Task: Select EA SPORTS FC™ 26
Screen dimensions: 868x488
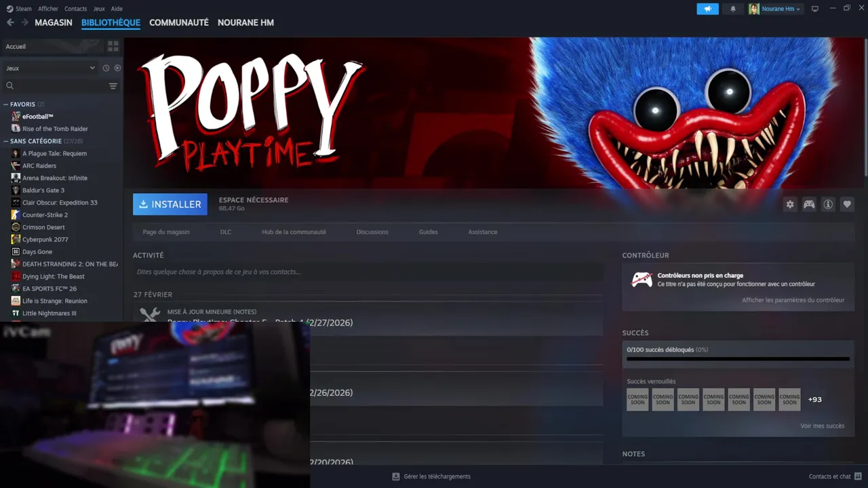Action: pyautogui.click(x=50, y=289)
